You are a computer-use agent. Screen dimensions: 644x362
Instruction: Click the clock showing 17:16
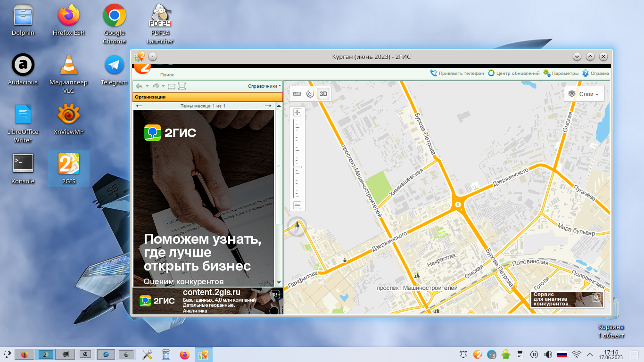611,354
